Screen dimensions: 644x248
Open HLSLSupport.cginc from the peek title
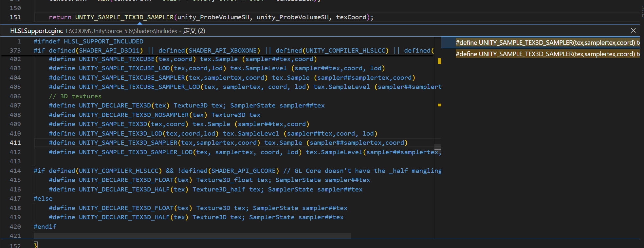point(36,31)
